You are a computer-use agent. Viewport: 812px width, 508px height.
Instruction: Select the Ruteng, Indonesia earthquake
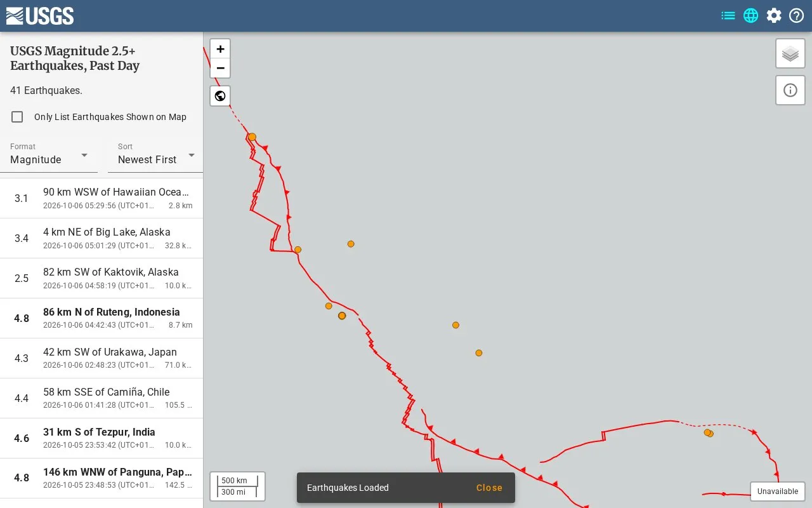pyautogui.click(x=101, y=318)
